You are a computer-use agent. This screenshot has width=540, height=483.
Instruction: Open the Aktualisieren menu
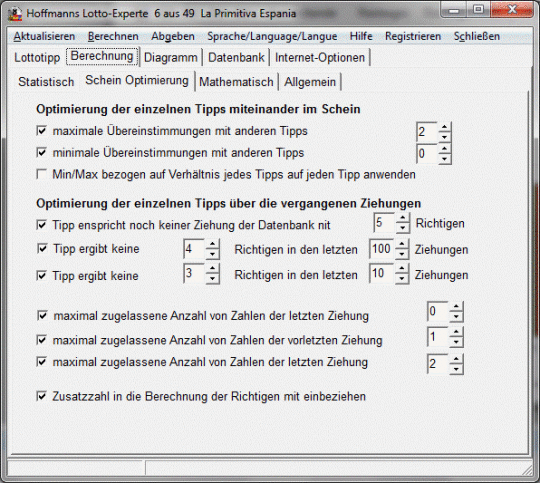click(44, 36)
